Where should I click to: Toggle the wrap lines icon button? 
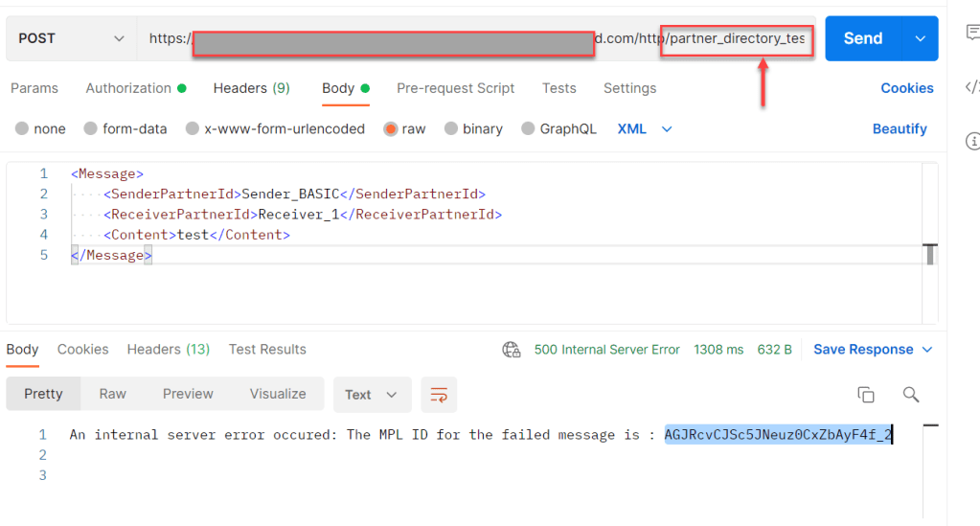(x=439, y=395)
